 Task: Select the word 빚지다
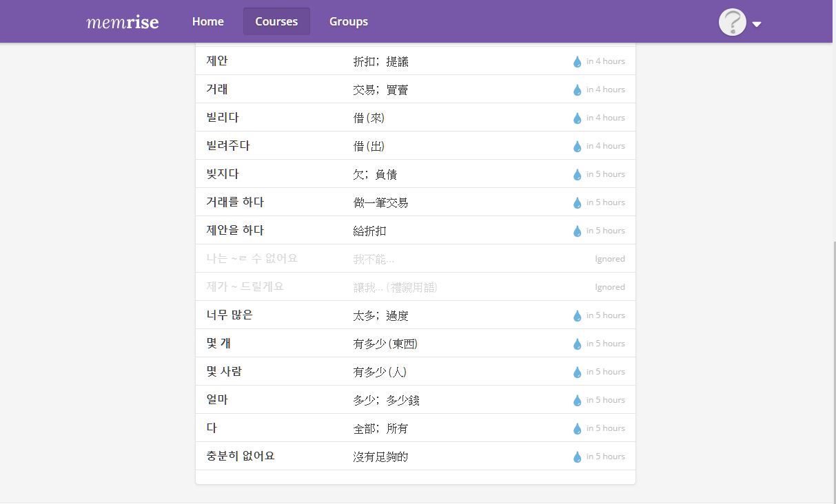click(x=223, y=174)
